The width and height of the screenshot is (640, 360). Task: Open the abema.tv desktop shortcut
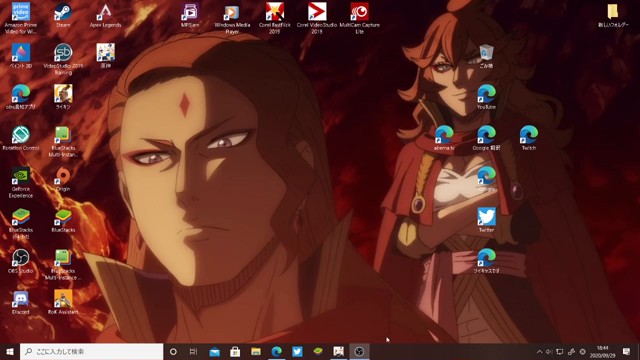click(444, 138)
